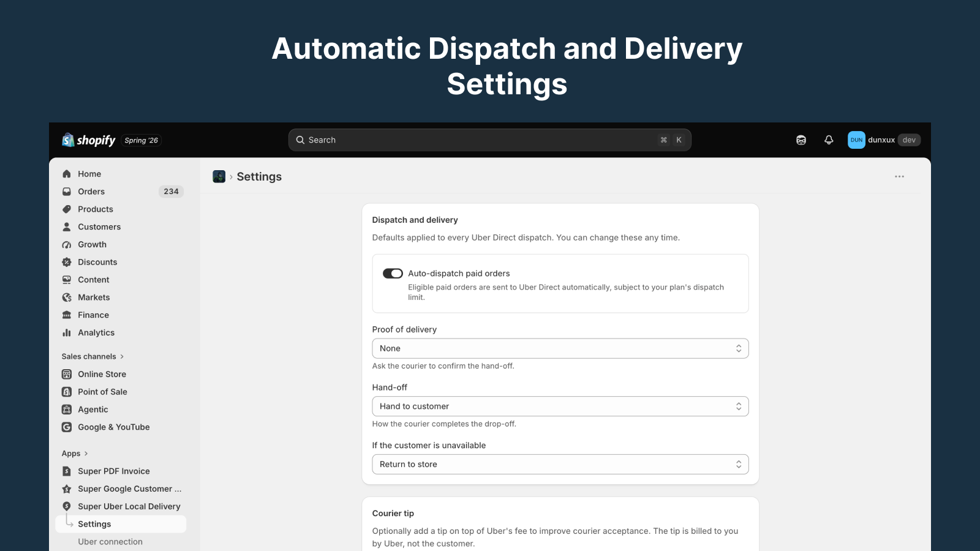This screenshot has height=551, width=980.
Task: Click the Orders count badge 234
Action: [x=171, y=192]
